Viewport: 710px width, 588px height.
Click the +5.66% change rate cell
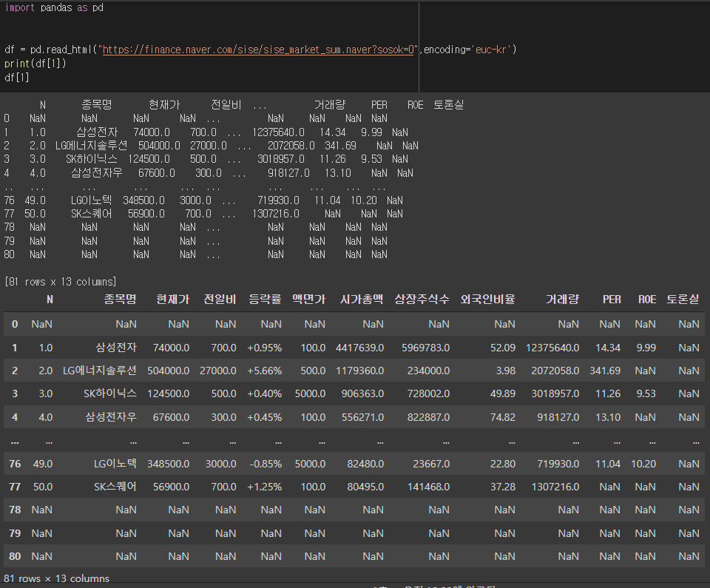coord(265,371)
